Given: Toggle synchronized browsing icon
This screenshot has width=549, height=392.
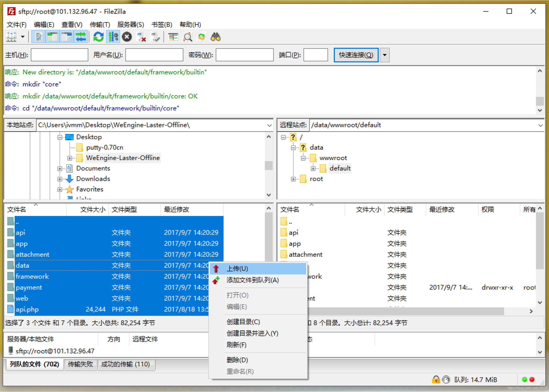Looking at the screenshot, I should tap(202, 37).
